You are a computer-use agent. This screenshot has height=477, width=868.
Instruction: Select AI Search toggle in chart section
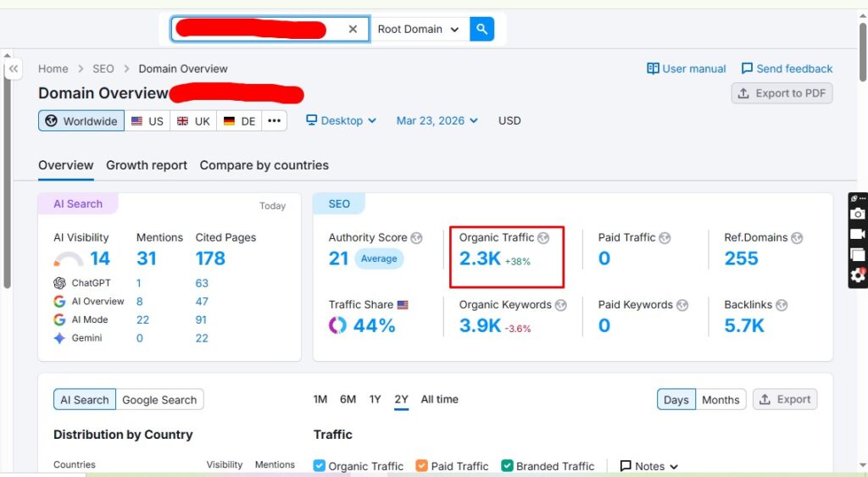pos(85,400)
